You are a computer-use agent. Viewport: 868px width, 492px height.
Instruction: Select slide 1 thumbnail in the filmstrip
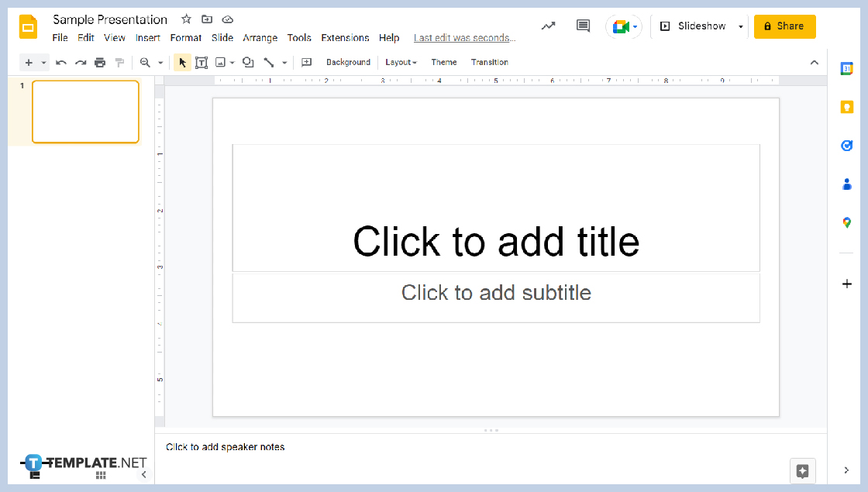point(85,112)
